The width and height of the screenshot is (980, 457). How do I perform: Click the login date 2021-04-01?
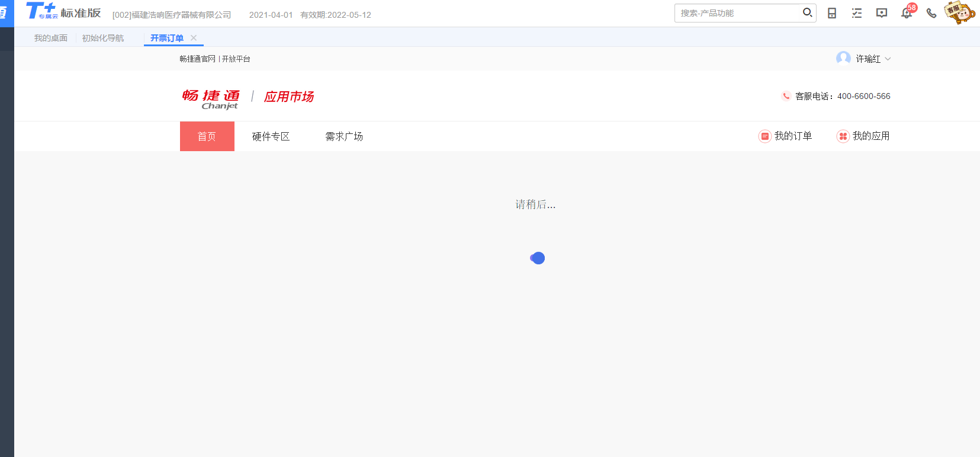point(271,15)
